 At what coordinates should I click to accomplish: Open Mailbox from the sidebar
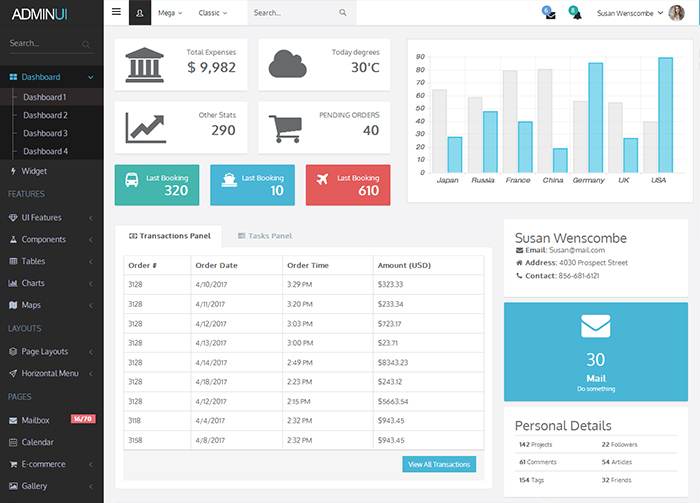click(36, 420)
